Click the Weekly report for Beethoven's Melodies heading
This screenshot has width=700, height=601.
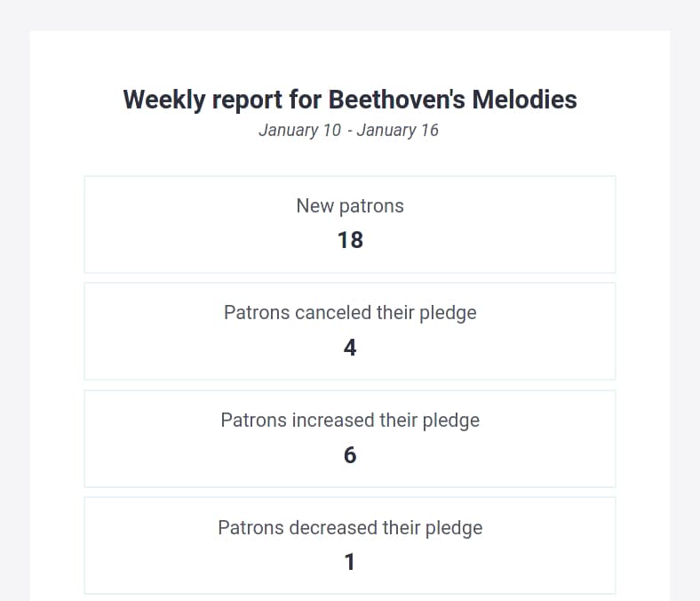tap(350, 100)
